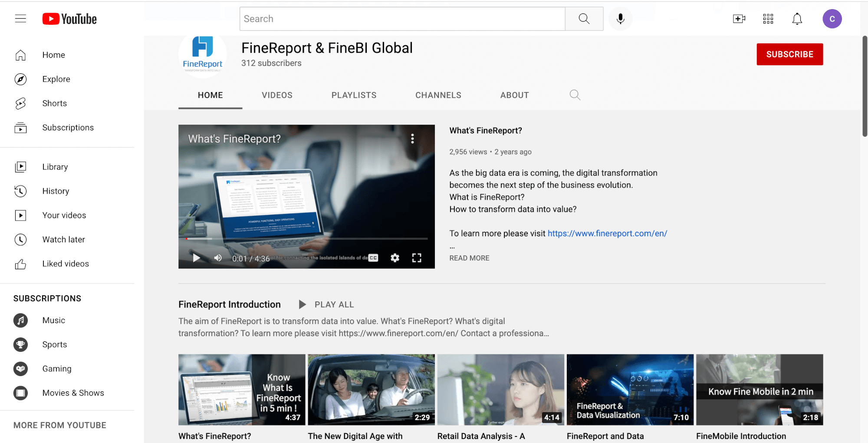Image resolution: width=868 pixels, height=443 pixels.
Task: Mute the featured video volume
Action: (x=218, y=258)
